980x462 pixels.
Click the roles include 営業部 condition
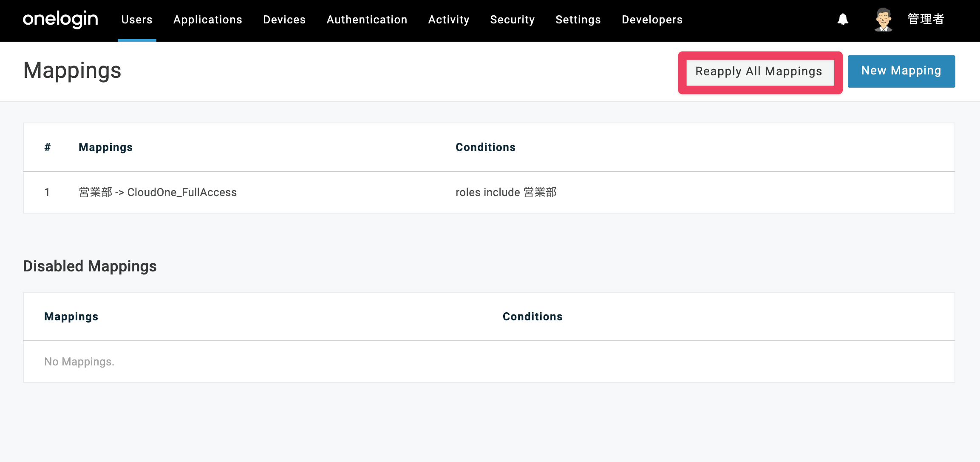(x=506, y=192)
